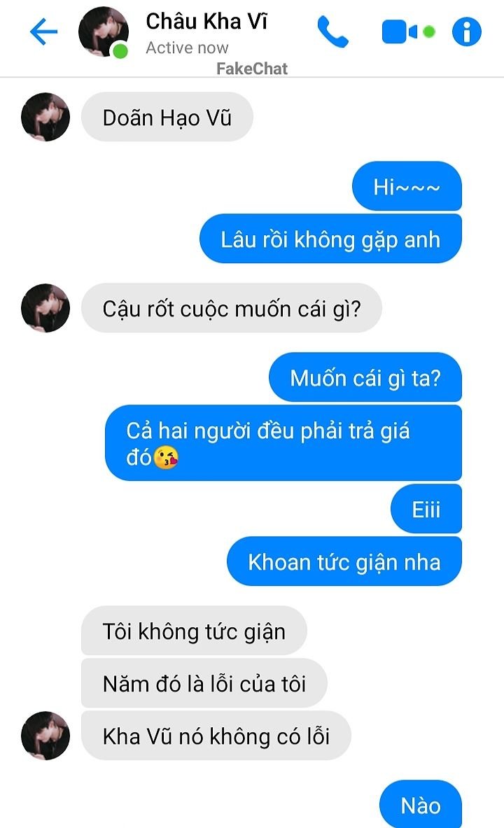Viewport: 504px width, 828px height.
Task: Tap avatar beside 'Kha Vũ nó không có lỗi'
Action: tap(45, 736)
